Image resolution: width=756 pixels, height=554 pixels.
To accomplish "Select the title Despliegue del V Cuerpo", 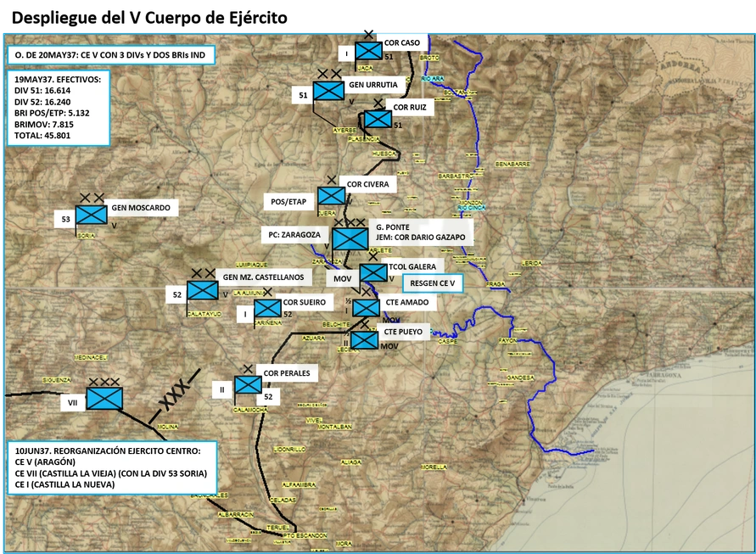I will tap(149, 18).
